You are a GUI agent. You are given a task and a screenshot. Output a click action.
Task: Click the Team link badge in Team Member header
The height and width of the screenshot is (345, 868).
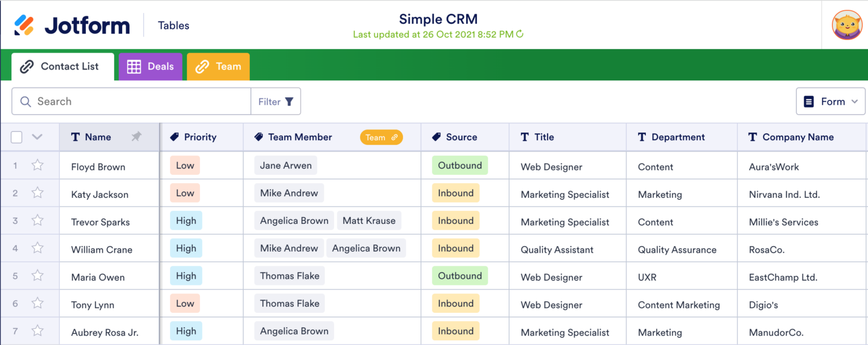tap(381, 137)
